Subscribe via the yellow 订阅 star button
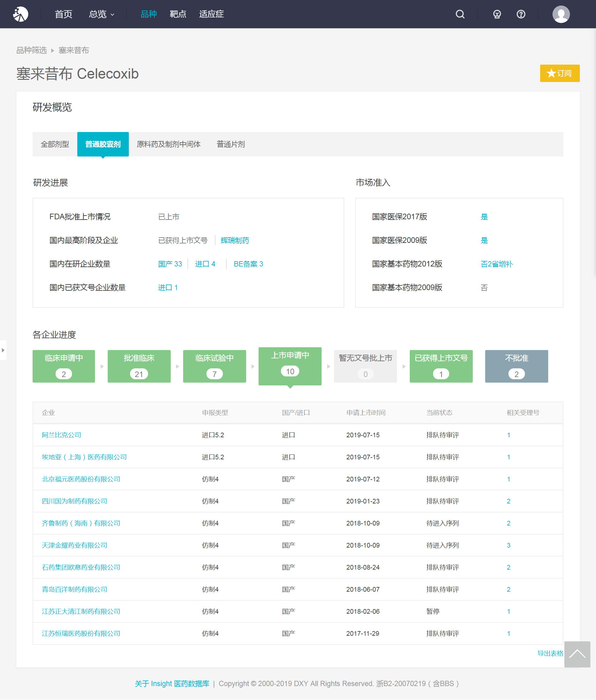 pos(560,73)
